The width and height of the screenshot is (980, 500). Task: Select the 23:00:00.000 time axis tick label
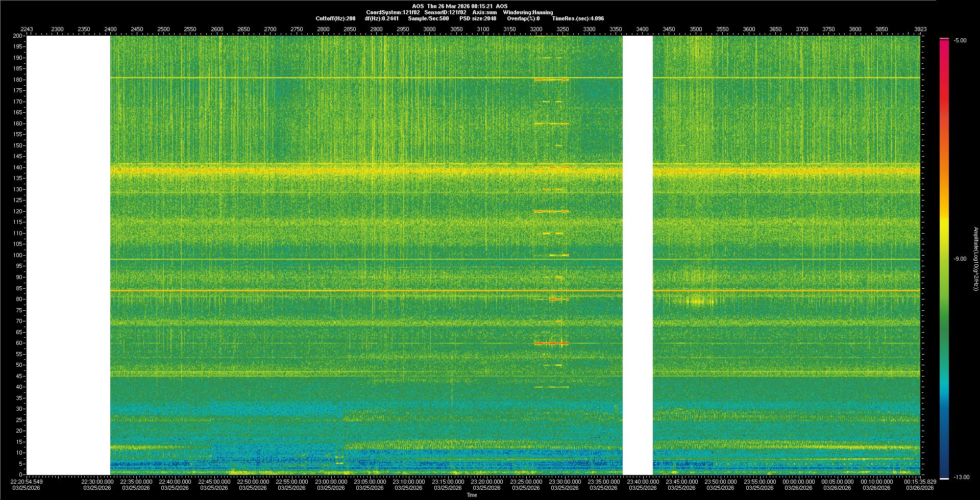331,482
